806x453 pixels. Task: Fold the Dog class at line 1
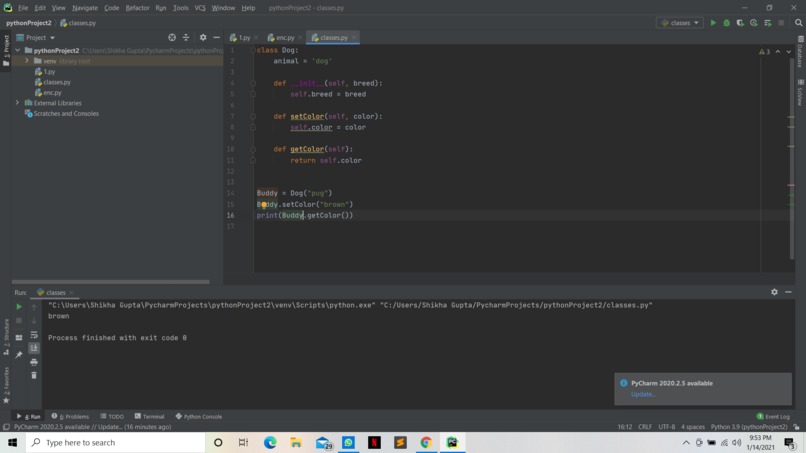click(x=252, y=50)
